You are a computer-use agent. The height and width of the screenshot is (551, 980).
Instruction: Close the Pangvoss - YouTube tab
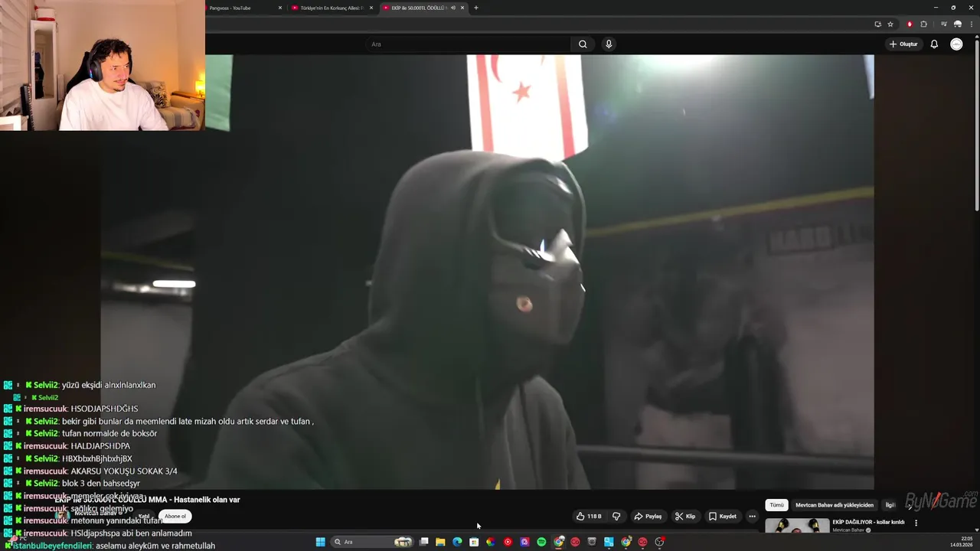click(280, 8)
